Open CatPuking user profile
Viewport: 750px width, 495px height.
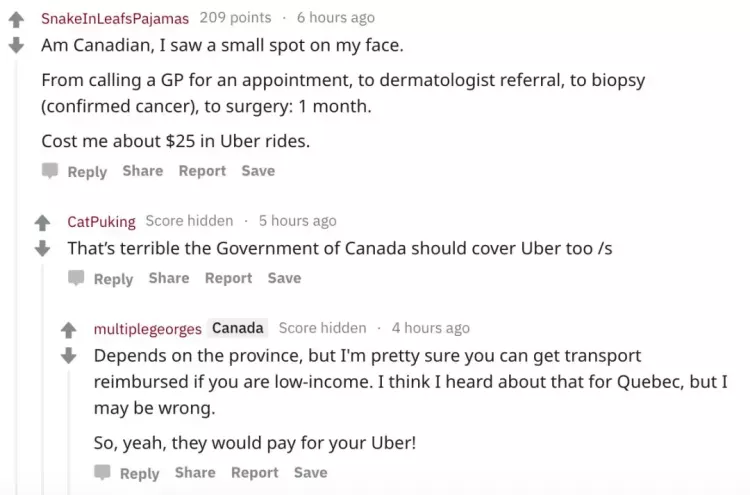click(101, 221)
